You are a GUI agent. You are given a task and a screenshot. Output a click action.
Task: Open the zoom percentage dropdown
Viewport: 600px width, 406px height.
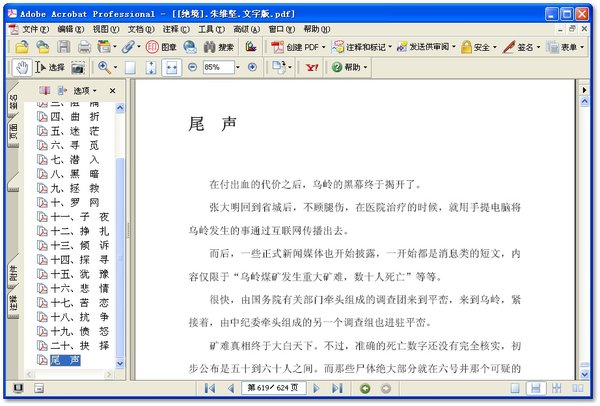coord(238,67)
